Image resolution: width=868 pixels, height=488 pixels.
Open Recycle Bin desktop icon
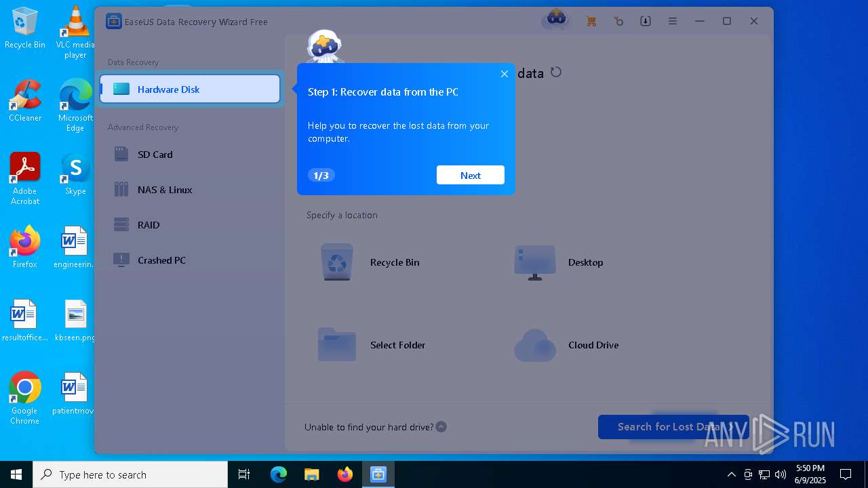[25, 28]
